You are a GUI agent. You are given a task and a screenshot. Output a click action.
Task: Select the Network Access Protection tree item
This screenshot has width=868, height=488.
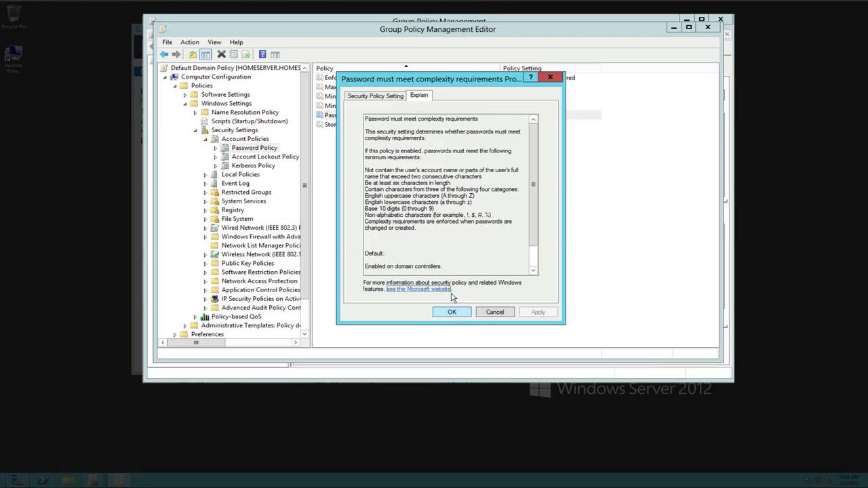click(259, 281)
